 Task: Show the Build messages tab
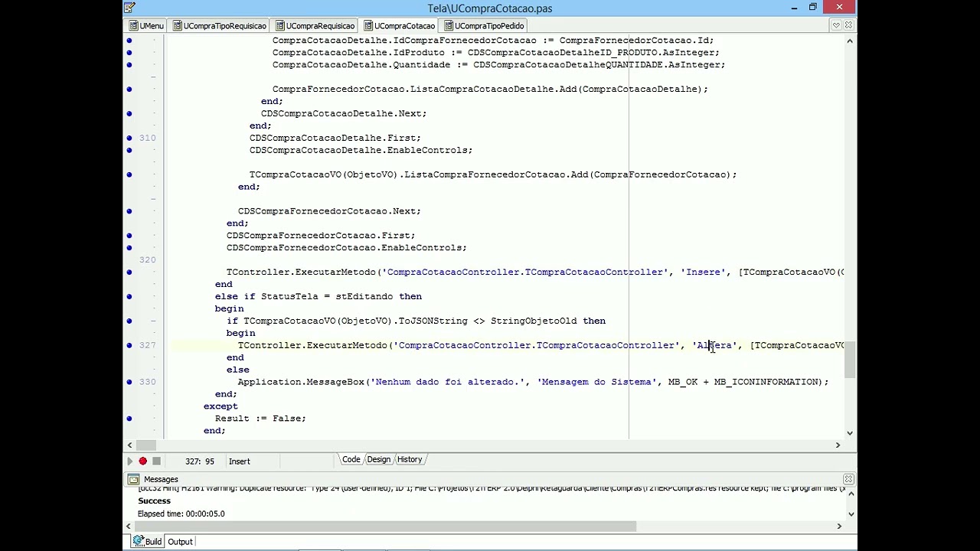[147, 542]
